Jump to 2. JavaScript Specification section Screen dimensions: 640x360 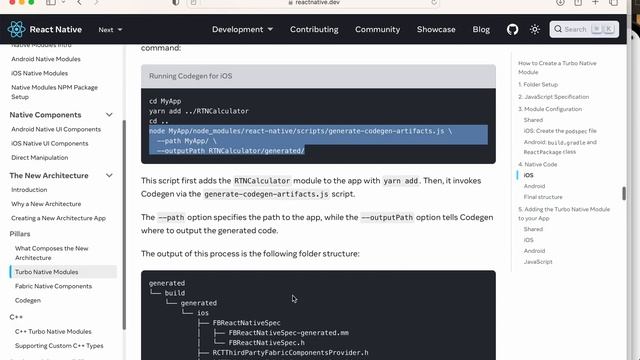[x=553, y=97]
